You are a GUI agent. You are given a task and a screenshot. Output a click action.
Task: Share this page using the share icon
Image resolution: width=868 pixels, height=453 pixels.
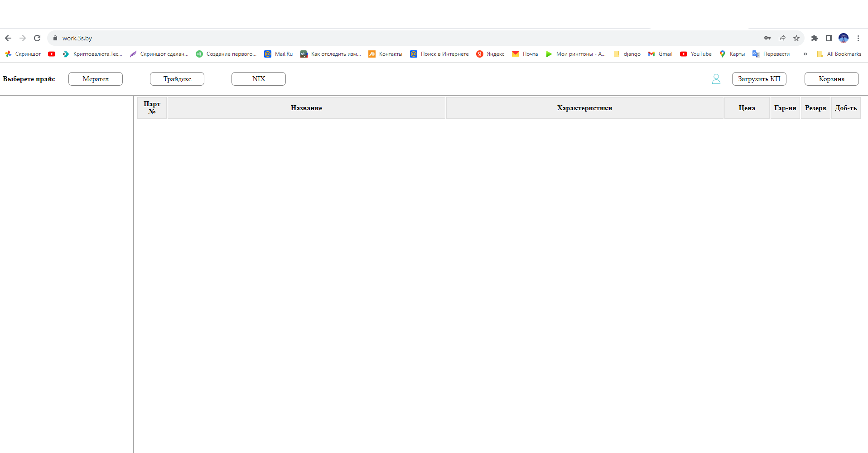pos(781,38)
